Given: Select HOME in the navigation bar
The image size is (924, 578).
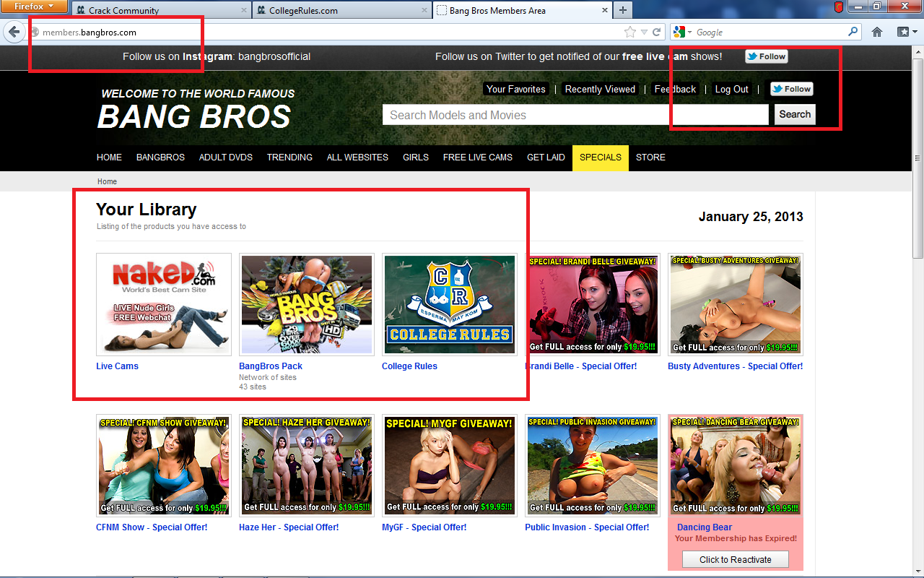Looking at the screenshot, I should pos(109,158).
